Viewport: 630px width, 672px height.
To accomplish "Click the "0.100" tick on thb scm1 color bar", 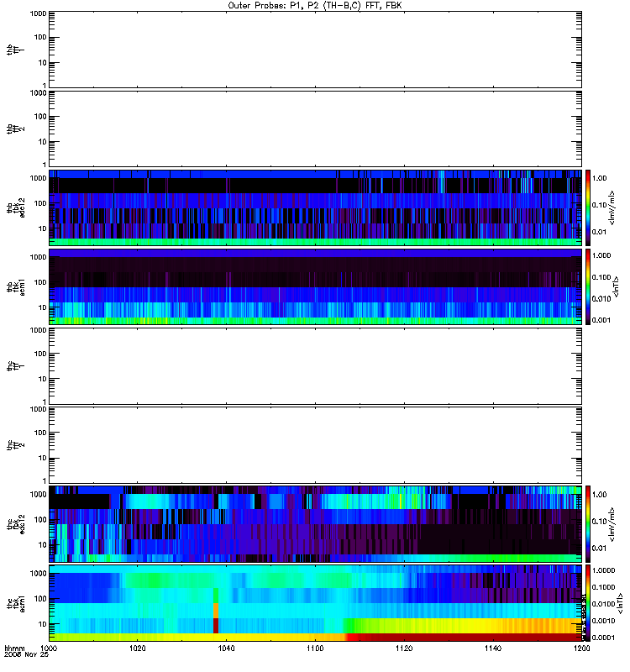I will (x=601, y=277).
